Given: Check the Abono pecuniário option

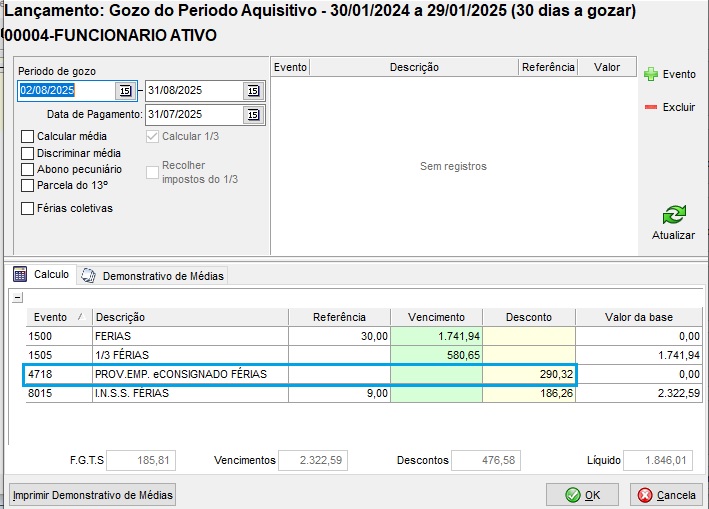Looking at the screenshot, I should (x=28, y=169).
